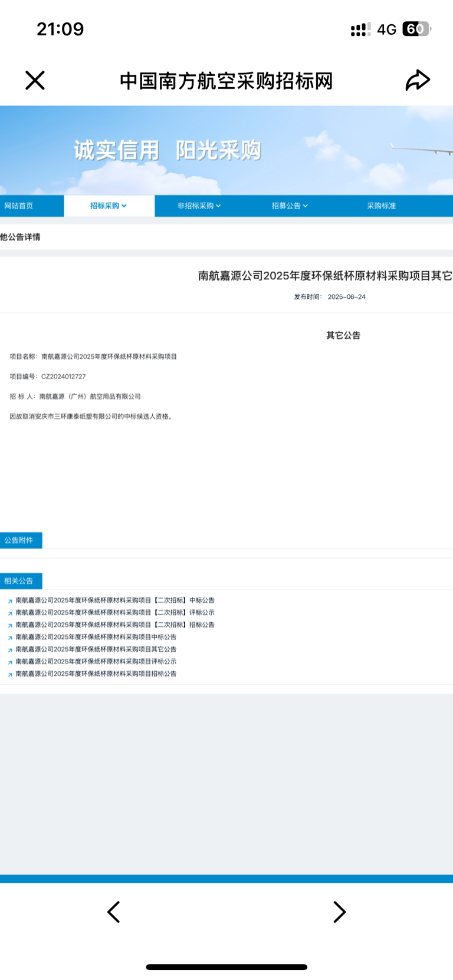Image resolution: width=453 pixels, height=980 pixels.
Task: Click arrow icon beside 【二次招标】招标公告
Action: (10, 626)
